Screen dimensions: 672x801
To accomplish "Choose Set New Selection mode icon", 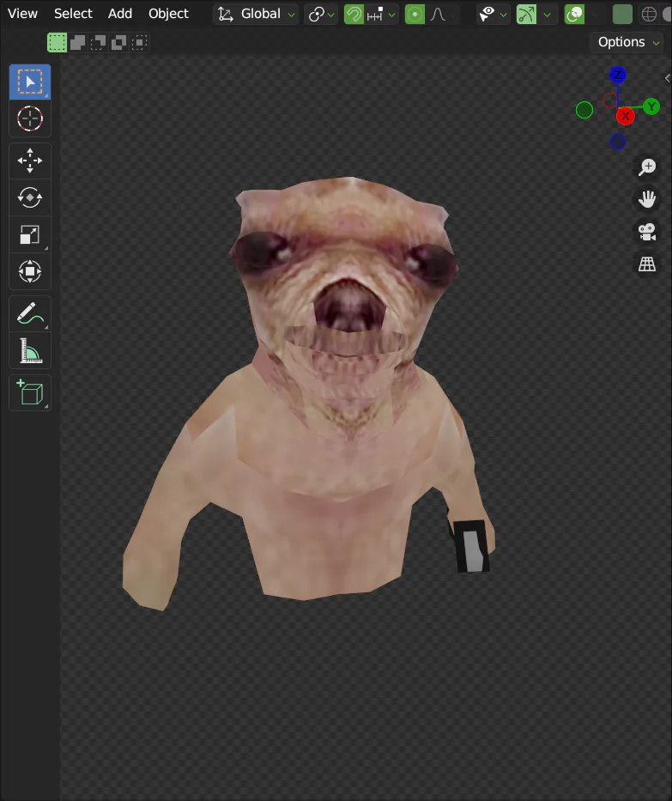I will (58, 42).
